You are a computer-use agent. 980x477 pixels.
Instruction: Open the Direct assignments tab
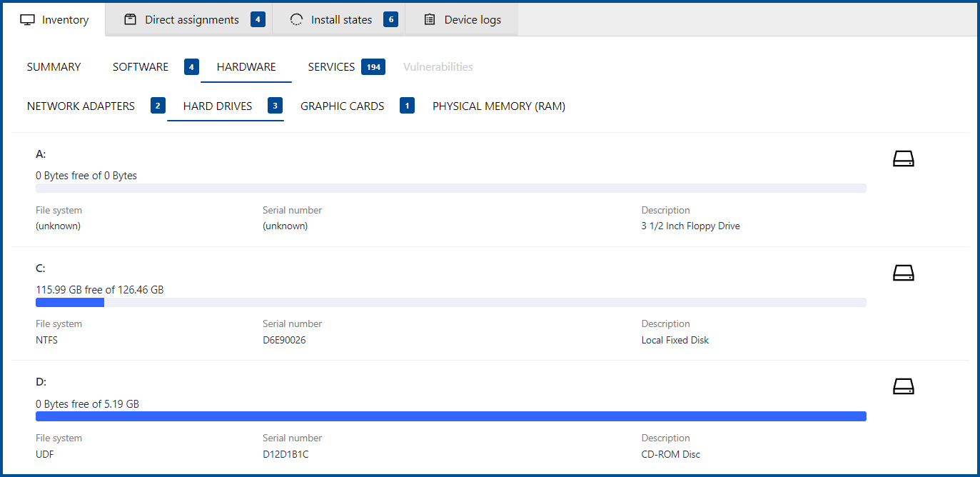tap(191, 20)
